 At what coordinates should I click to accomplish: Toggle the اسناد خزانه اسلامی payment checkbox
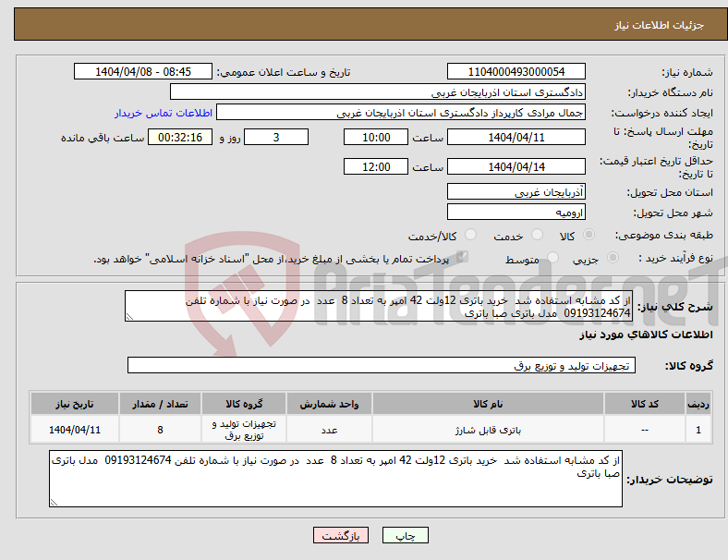[462, 257]
